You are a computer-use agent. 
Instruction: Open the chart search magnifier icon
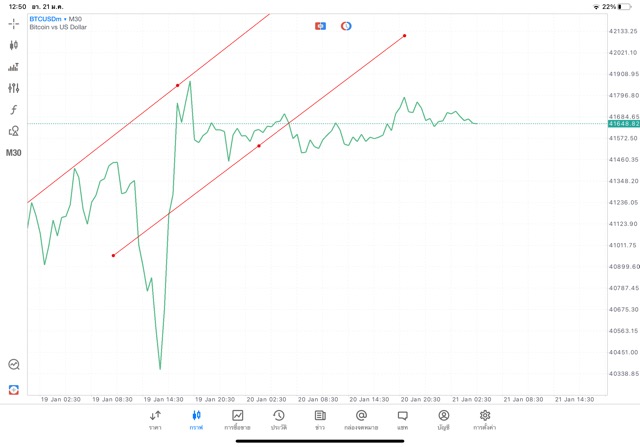tap(14, 365)
